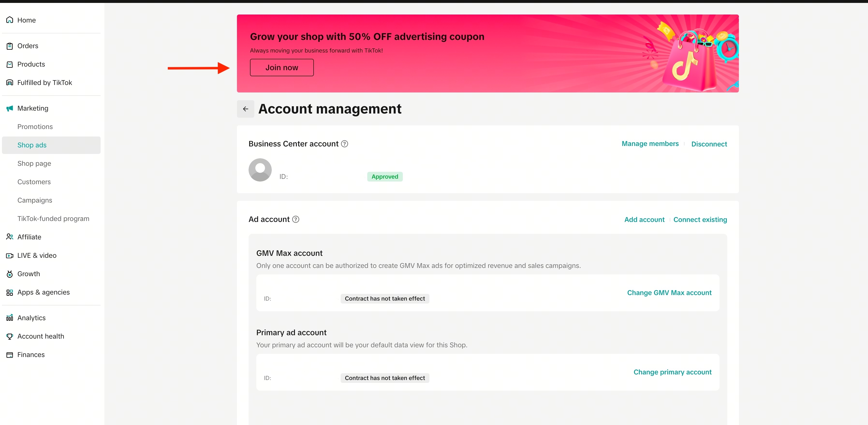This screenshot has height=425, width=868.
Task: Open Business Center account help tooltip
Action: (x=344, y=144)
